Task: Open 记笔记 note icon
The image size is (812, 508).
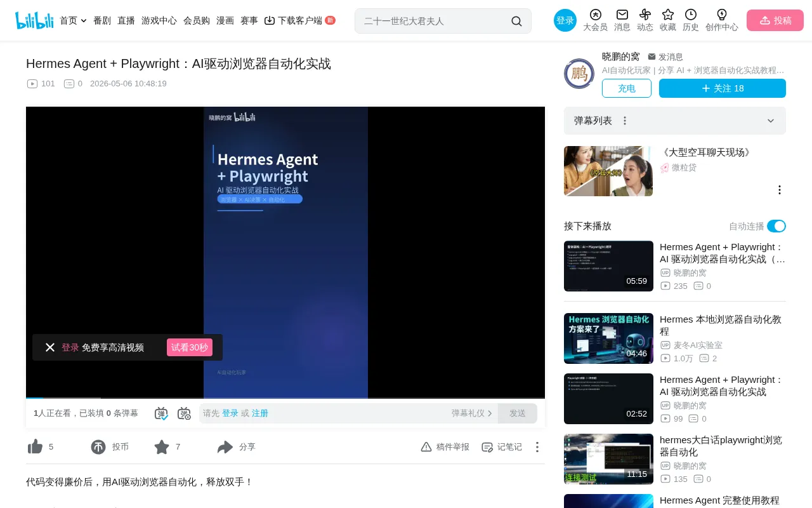Action: (x=487, y=447)
